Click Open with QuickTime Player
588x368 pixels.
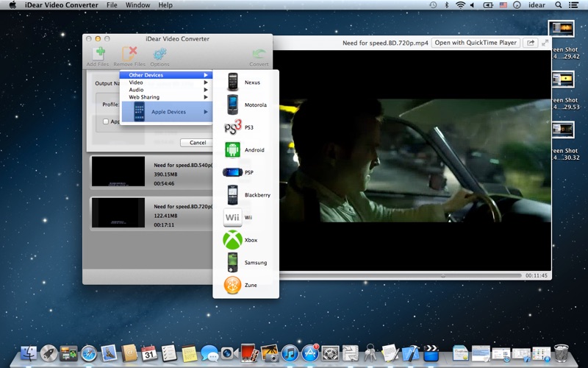(476, 43)
